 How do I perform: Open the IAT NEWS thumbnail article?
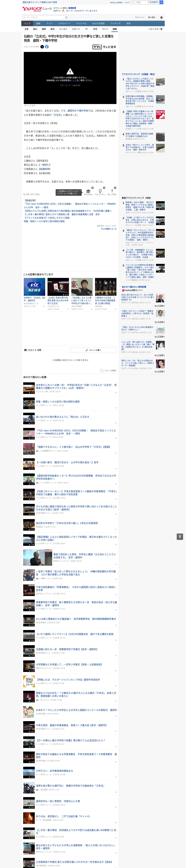(x=34, y=287)
